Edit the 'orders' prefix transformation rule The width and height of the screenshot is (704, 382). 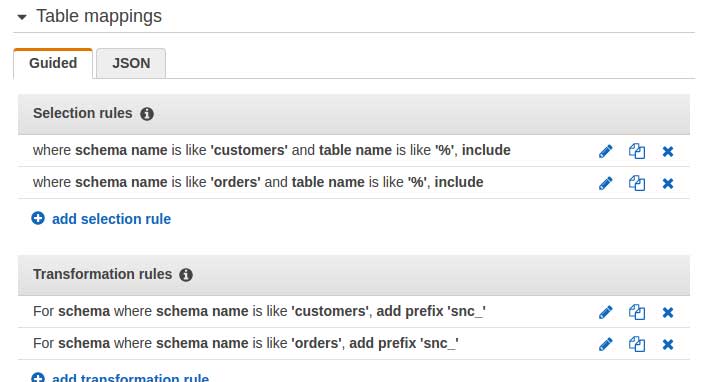tap(606, 344)
